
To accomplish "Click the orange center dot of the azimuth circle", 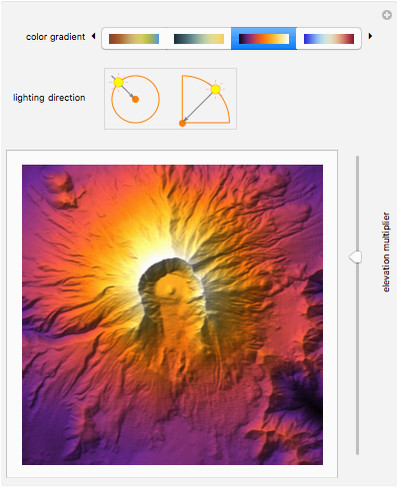I will (x=135, y=99).
